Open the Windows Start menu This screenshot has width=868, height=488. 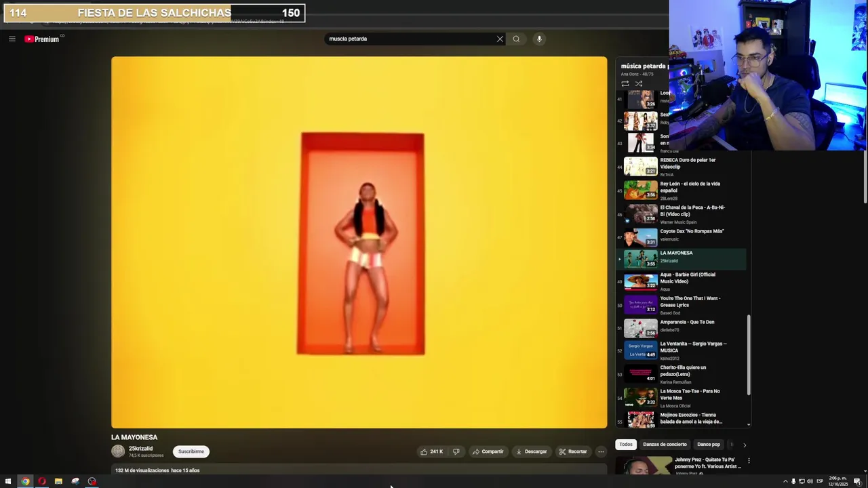8,481
